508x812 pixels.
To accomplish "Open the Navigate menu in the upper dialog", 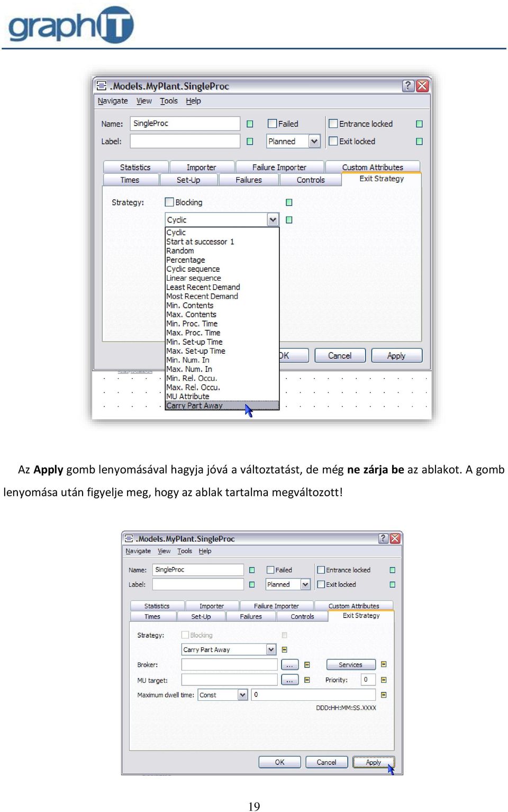I will click(113, 101).
